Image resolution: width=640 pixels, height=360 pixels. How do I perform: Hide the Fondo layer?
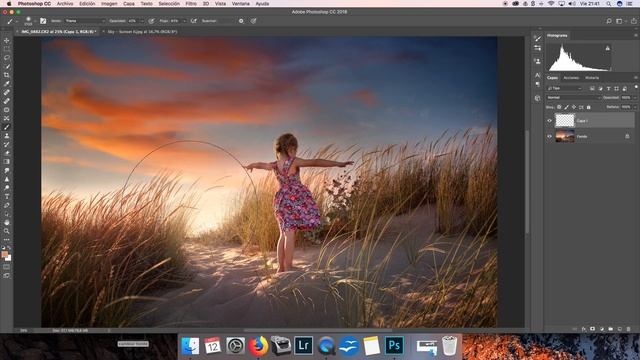(549, 136)
